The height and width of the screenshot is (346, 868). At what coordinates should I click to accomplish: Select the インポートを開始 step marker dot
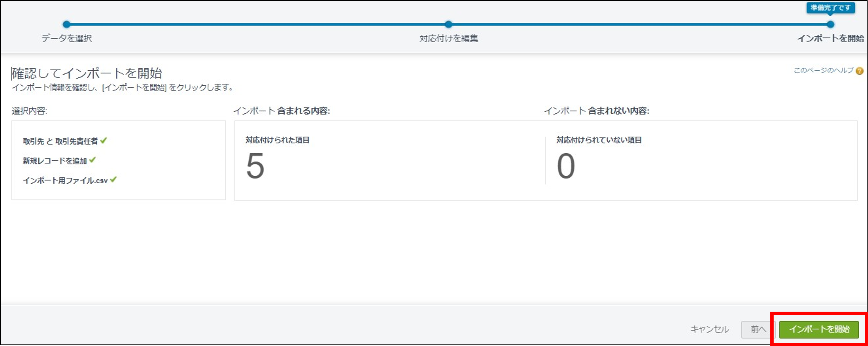pos(831,24)
